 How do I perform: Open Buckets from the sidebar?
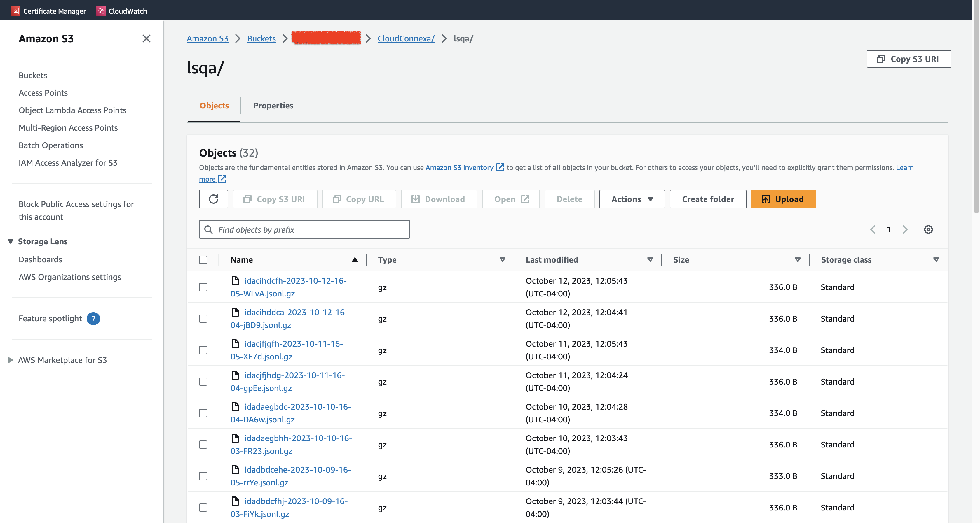pos(32,75)
